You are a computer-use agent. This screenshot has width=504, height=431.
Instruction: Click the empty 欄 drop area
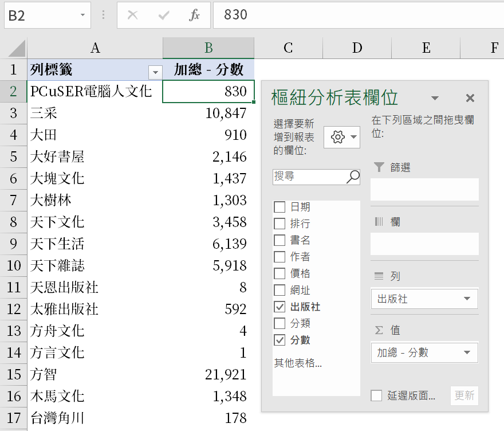(x=424, y=244)
